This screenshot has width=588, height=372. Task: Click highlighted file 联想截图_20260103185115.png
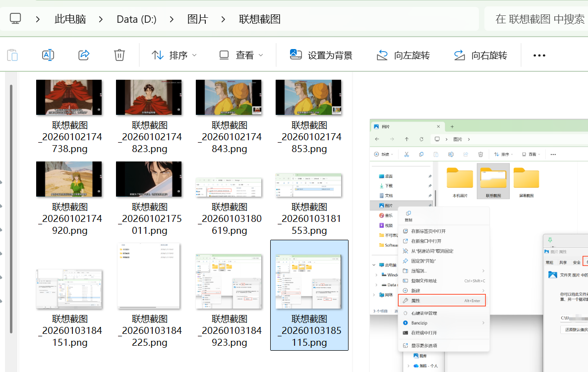(309, 295)
